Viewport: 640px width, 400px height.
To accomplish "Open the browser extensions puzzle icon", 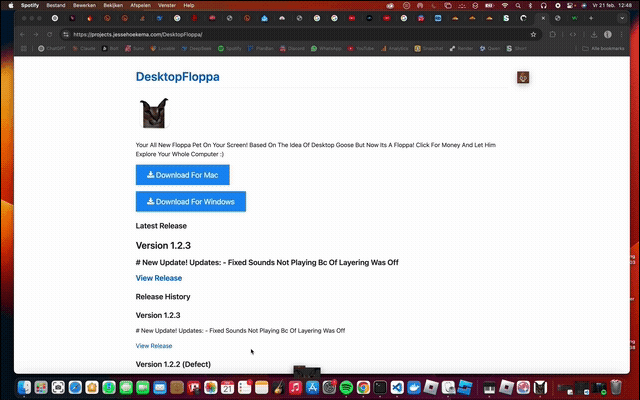I will (x=553, y=35).
